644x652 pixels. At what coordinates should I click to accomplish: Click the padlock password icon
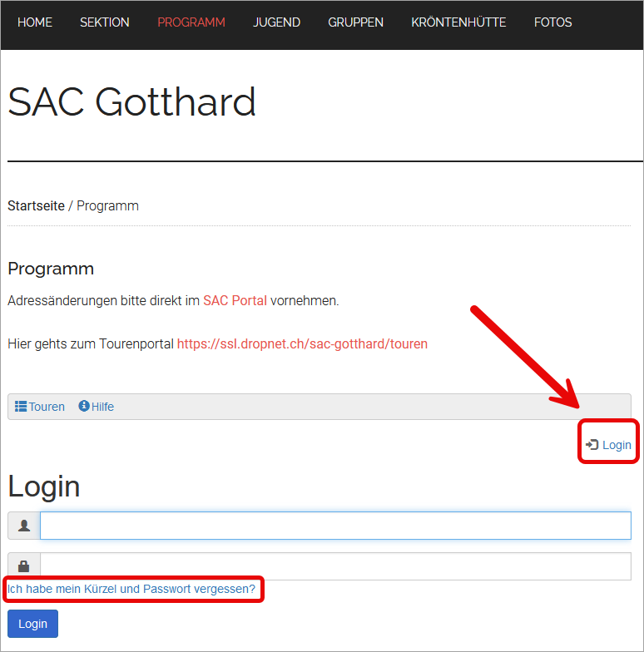(24, 566)
